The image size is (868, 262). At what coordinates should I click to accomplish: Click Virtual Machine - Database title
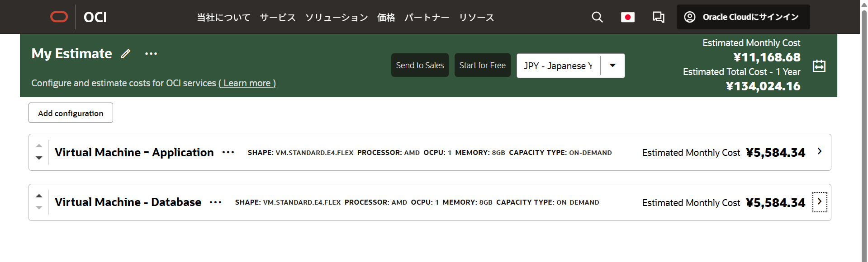(128, 202)
